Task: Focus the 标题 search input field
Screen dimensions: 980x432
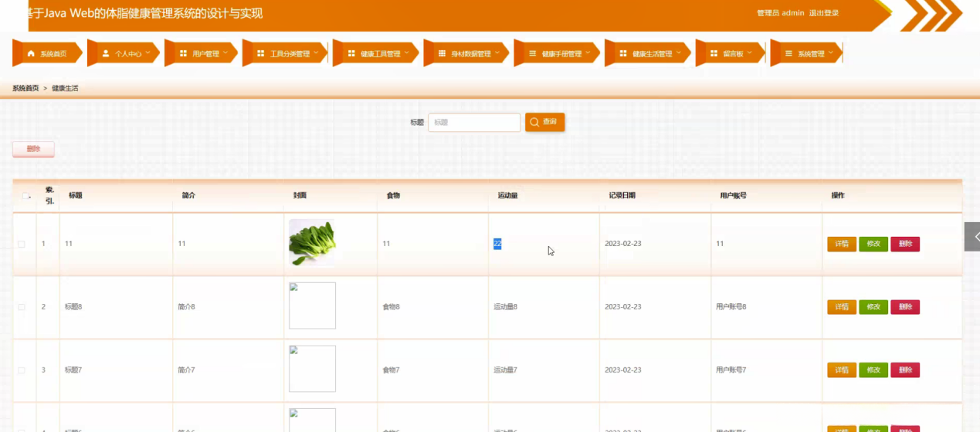Action: pyautogui.click(x=473, y=122)
